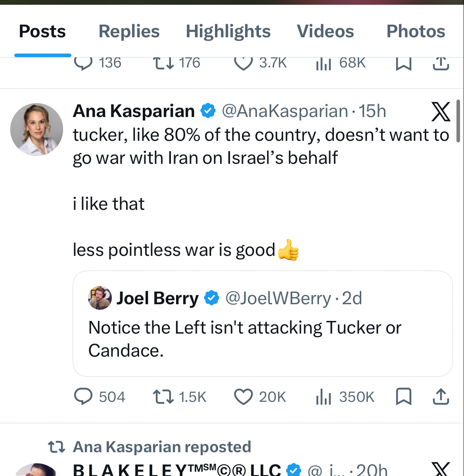Like the post with 3.7K likes
Image resolution: width=464 pixels, height=476 pixels.
click(x=243, y=63)
